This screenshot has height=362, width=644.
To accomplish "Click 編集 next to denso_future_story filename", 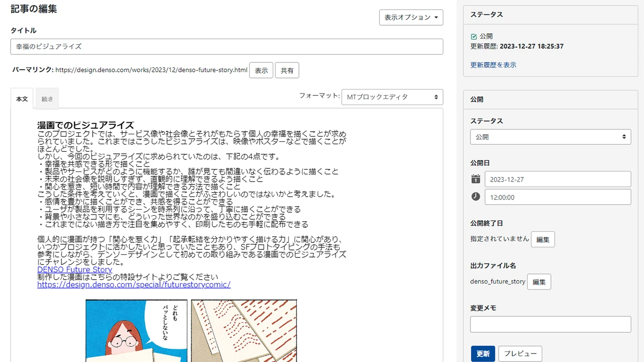I will coord(539,282).
